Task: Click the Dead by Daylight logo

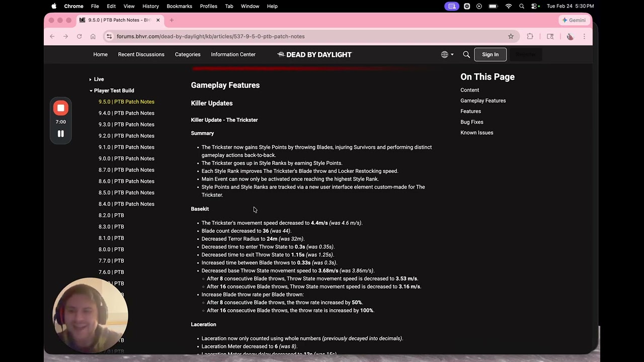Action: point(314,54)
